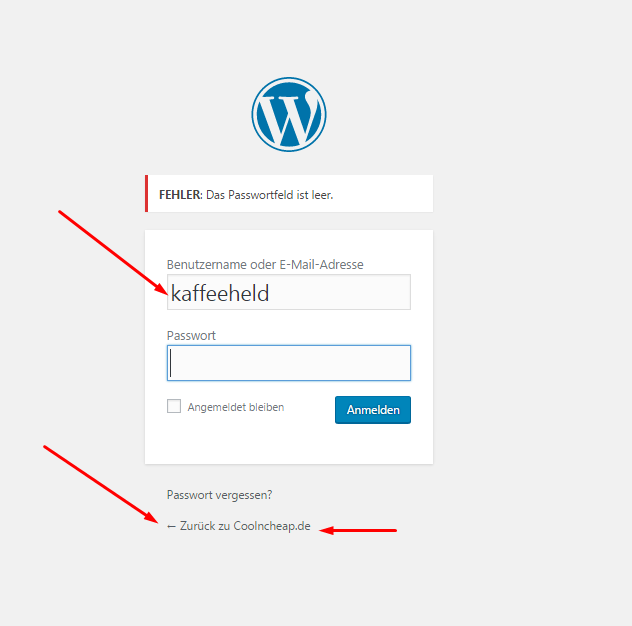Click the Passwort label above the field
632x626 pixels.
point(191,335)
